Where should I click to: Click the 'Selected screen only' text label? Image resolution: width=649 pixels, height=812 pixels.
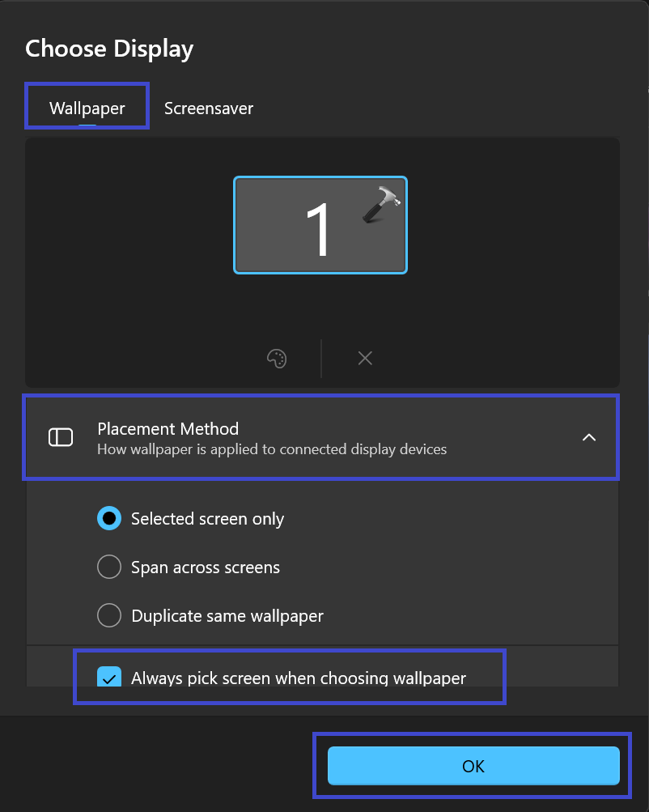coord(207,519)
